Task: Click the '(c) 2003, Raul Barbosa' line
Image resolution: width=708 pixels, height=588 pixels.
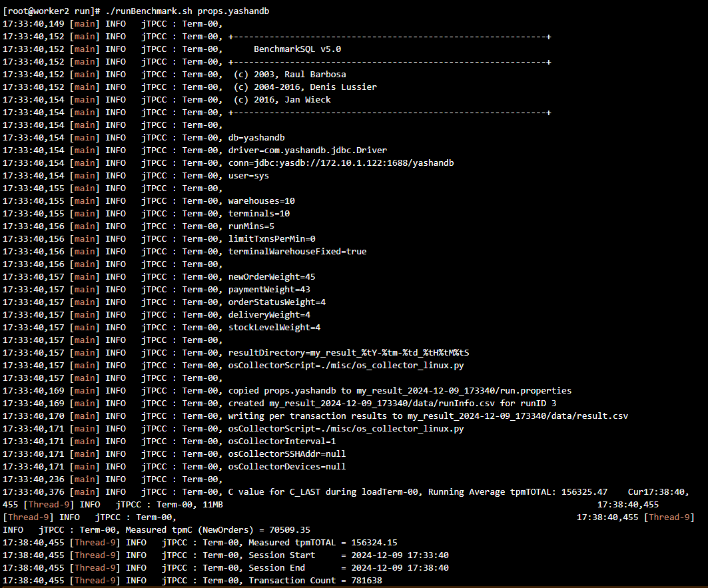Action: pos(290,74)
